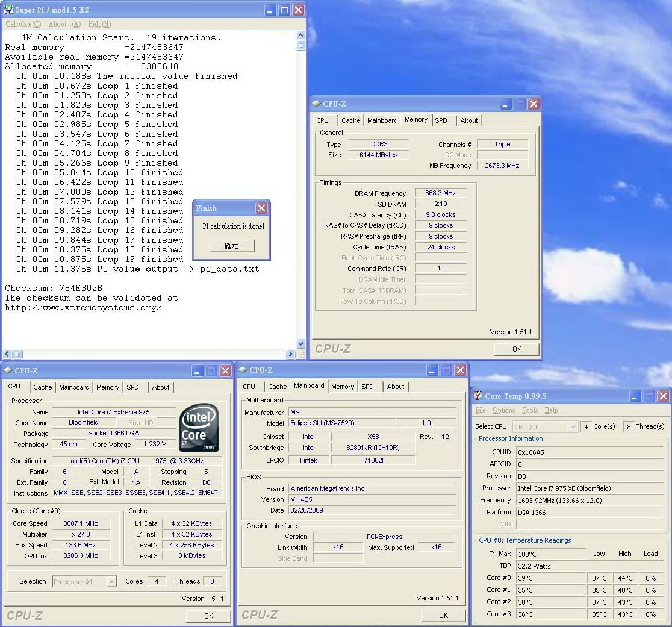Image resolution: width=672 pixels, height=627 pixels.
Task: Click Super PI scroll up arrow
Action: (301, 35)
